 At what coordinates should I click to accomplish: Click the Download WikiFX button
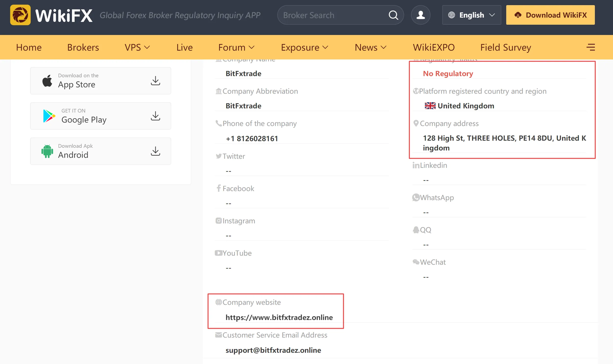click(x=550, y=15)
